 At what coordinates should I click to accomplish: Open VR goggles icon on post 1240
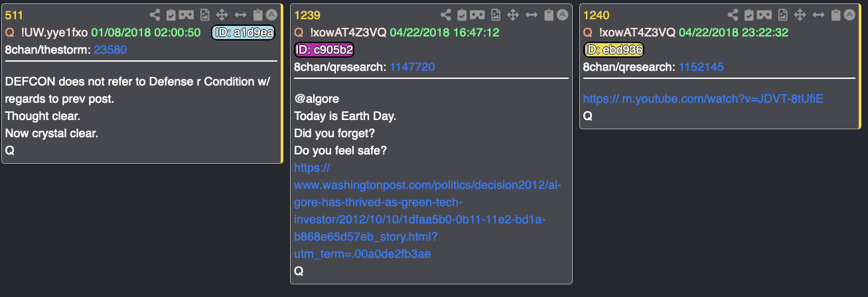[765, 15]
